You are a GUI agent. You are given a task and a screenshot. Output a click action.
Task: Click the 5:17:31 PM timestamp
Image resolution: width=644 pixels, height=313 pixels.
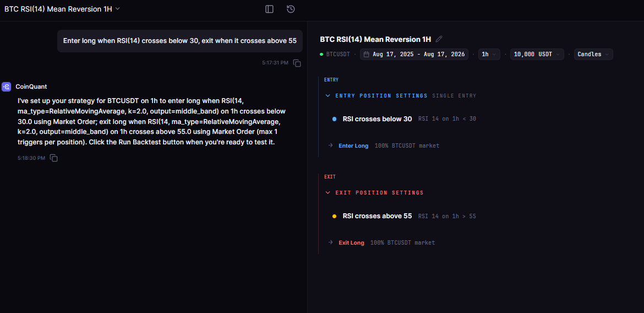[275, 63]
